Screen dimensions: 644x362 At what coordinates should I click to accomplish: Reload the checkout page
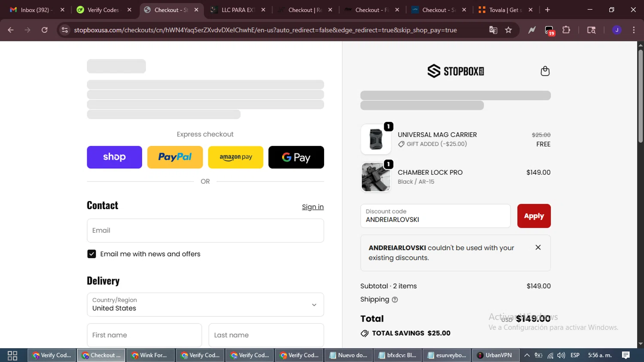44,30
